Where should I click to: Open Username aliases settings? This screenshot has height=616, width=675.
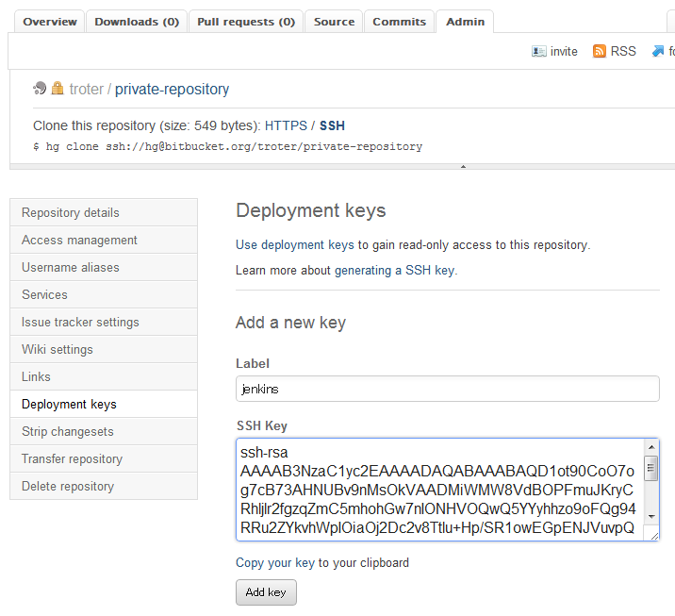pos(104,267)
